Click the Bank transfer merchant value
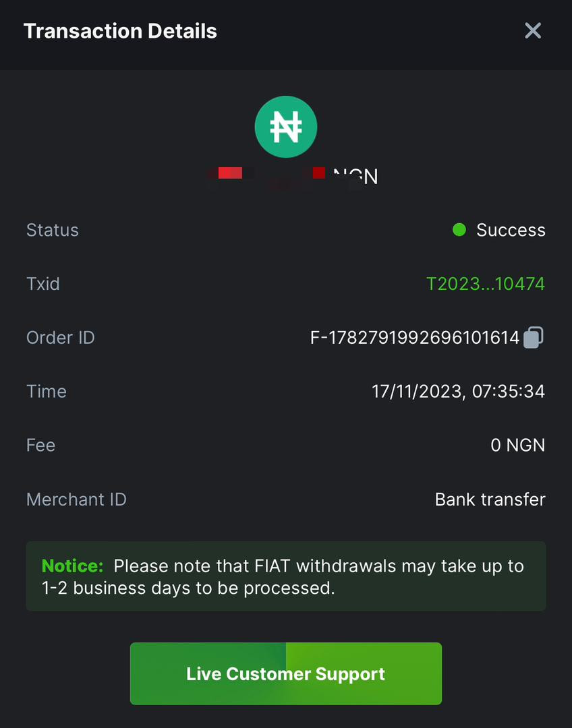Screen dimensions: 572x728 pos(490,499)
